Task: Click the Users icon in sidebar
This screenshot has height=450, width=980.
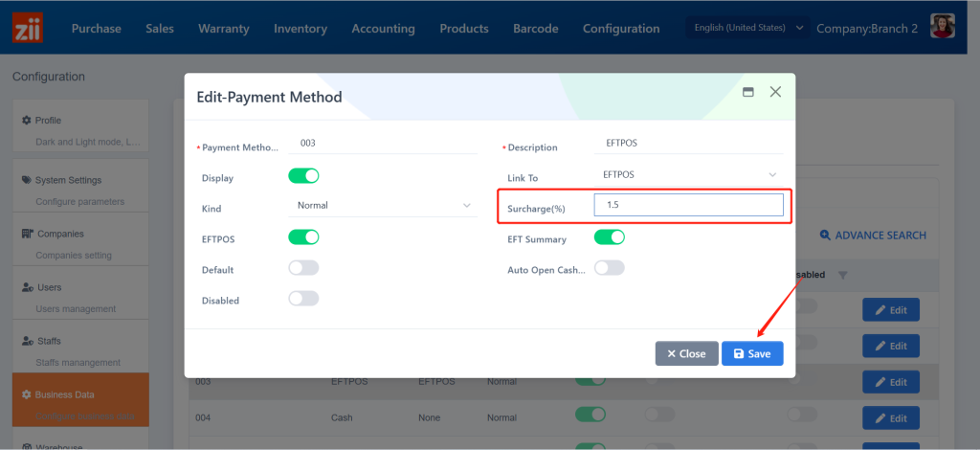Action: 28,287
